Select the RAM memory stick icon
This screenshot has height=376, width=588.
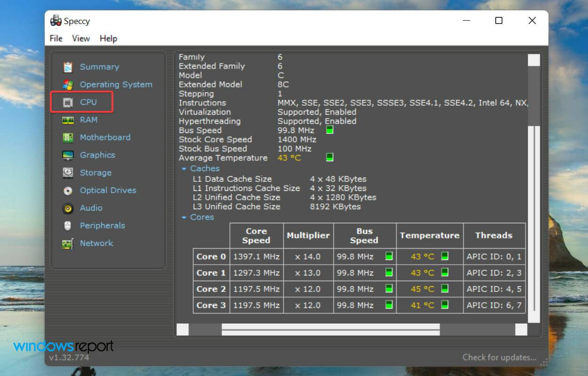pyautogui.click(x=67, y=120)
